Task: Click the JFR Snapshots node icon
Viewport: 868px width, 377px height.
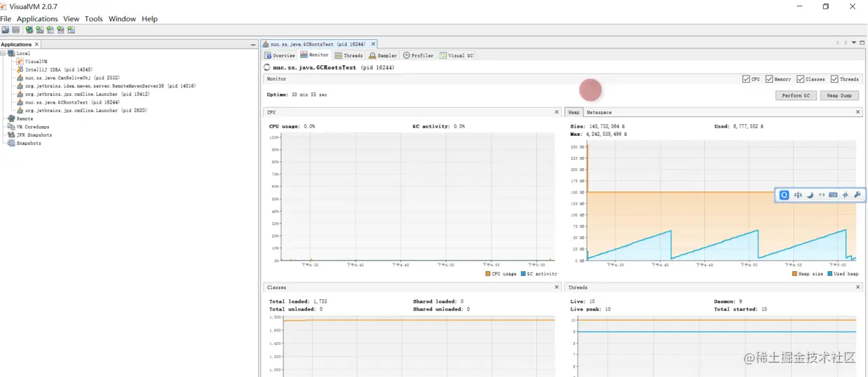Action: (11, 135)
